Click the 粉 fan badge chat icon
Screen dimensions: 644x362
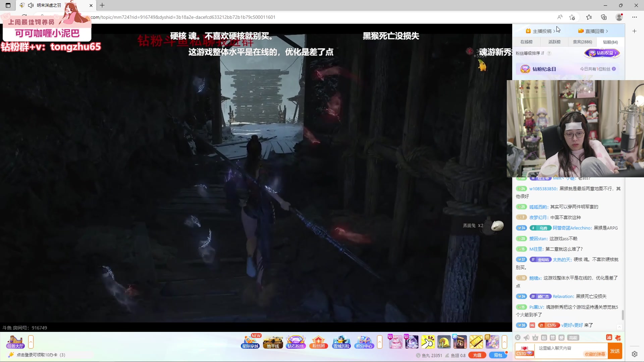544,338
